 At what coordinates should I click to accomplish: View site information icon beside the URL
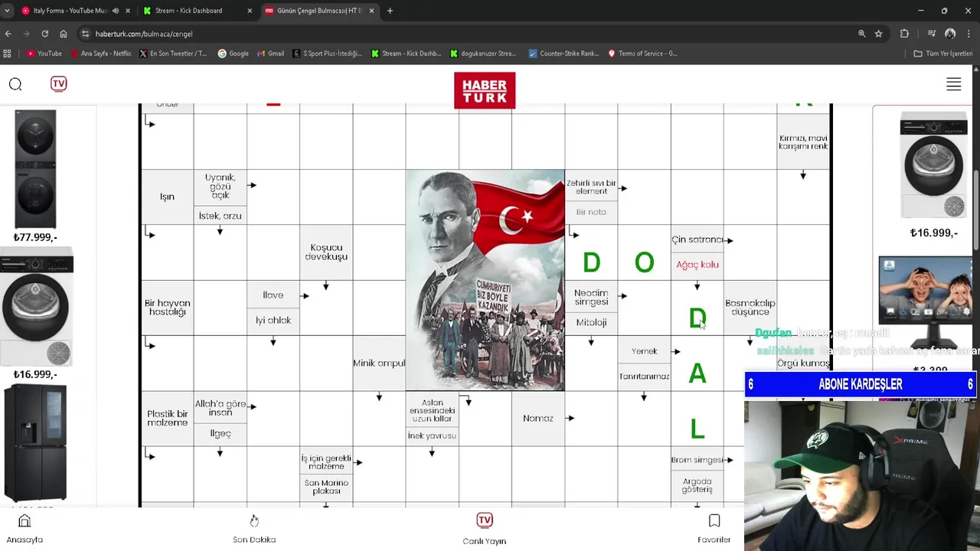point(86,34)
